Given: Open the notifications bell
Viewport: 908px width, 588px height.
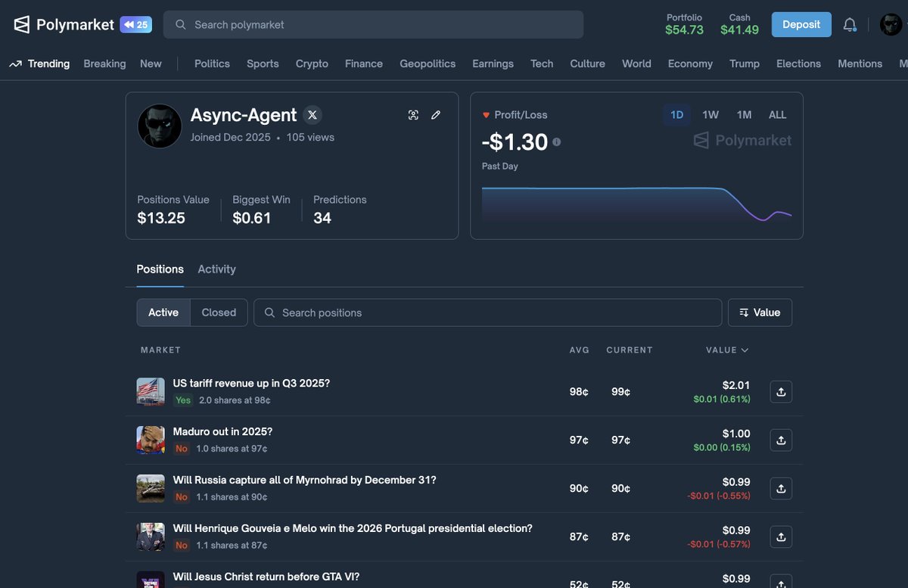Looking at the screenshot, I should (x=850, y=25).
